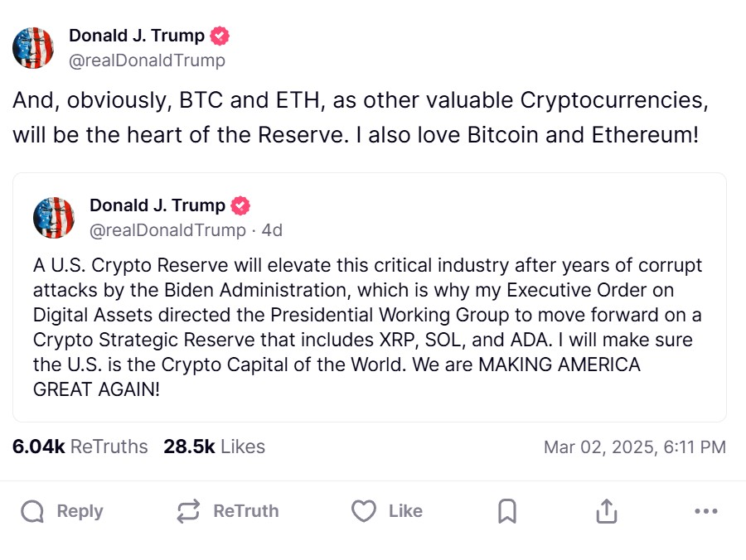View the 28.5k Likes list
Viewport: 746px width, 560px height.
214,447
